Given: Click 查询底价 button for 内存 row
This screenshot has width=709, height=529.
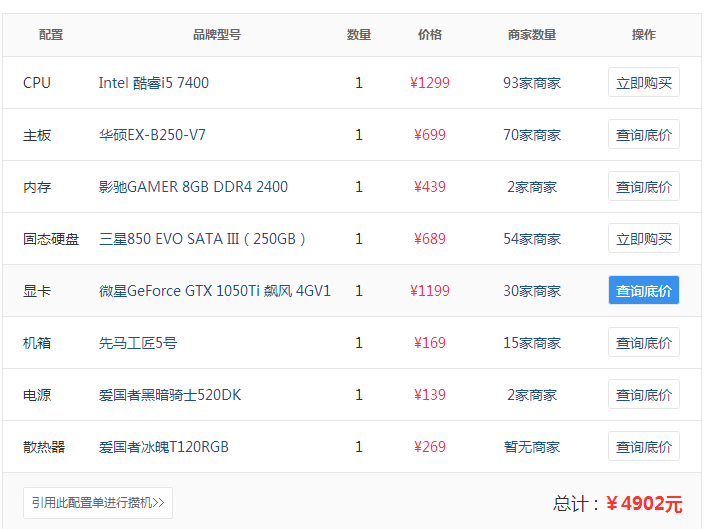Looking at the screenshot, I should pos(643,186).
